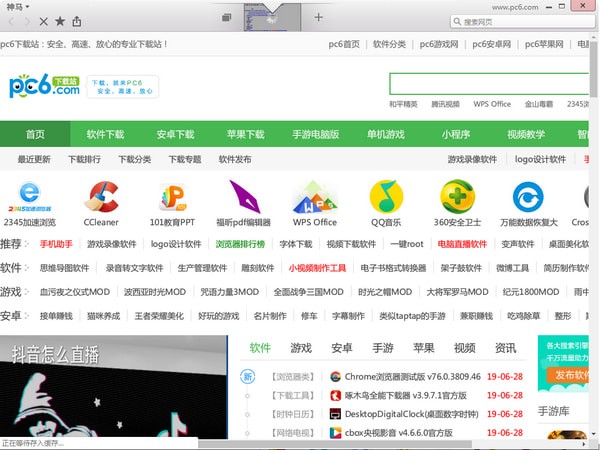Viewport: 600px width, 450px height.
Task: Bookmark page using the star icon
Action: point(59,20)
